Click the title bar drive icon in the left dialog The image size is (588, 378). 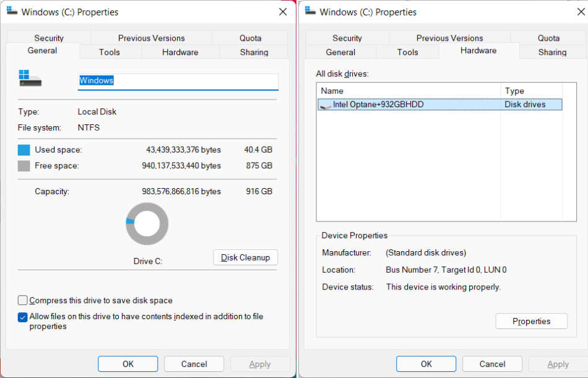point(12,12)
